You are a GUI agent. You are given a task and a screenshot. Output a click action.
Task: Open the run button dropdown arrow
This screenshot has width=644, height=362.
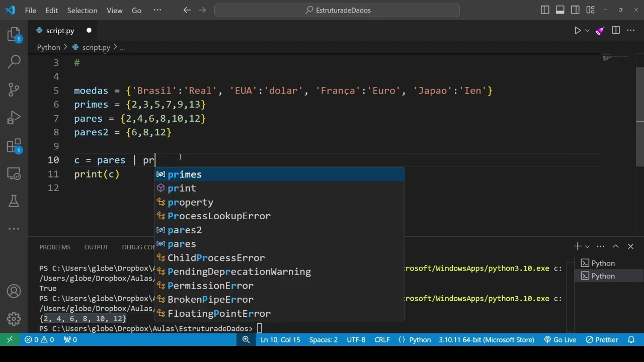[x=587, y=31]
